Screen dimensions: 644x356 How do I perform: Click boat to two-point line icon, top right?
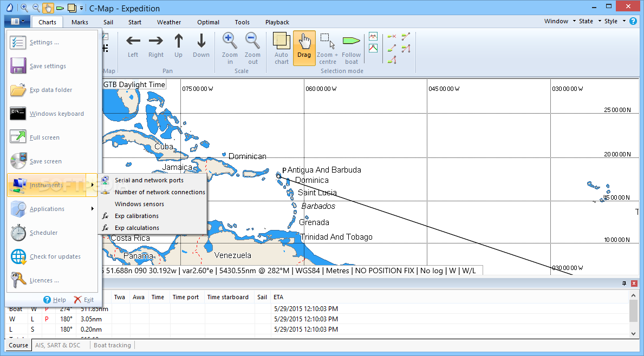point(406,36)
